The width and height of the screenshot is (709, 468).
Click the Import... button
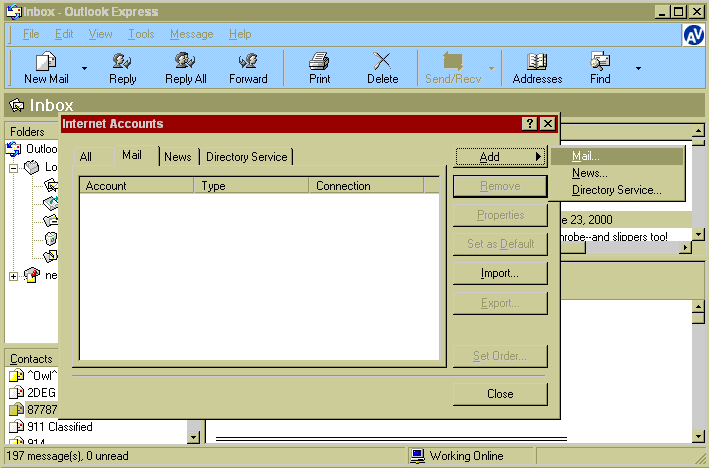500,274
